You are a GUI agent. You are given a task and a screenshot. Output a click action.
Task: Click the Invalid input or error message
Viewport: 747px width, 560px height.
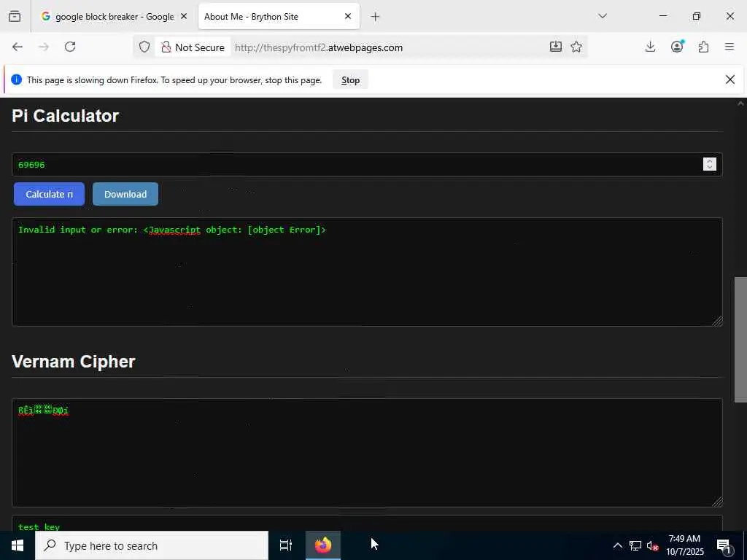tap(172, 230)
